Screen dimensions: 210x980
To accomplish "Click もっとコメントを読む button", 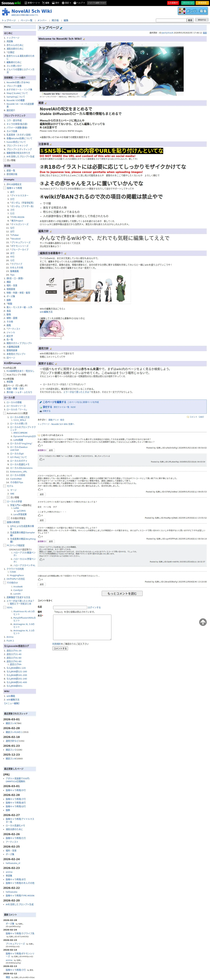I will click(122, 594).
